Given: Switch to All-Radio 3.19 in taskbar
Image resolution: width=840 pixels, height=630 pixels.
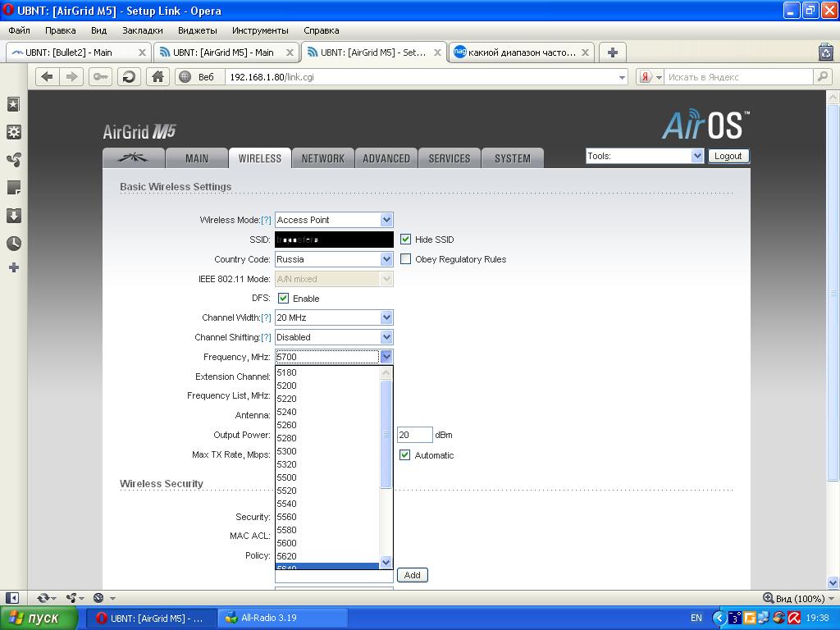Looking at the screenshot, I should (x=282, y=618).
